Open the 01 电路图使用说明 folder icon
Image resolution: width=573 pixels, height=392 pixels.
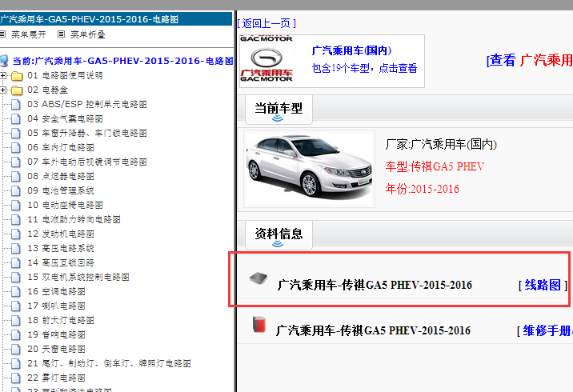17,76
